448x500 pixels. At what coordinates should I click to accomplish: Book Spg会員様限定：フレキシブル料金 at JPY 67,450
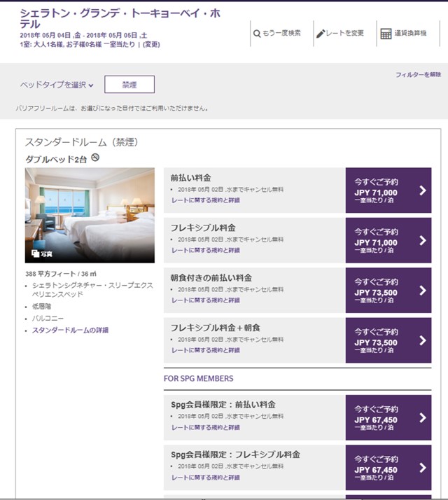pos(388,468)
